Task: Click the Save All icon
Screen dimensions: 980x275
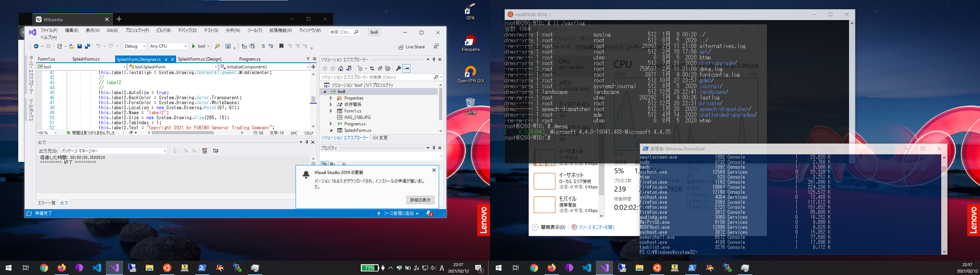Action: pos(88,46)
